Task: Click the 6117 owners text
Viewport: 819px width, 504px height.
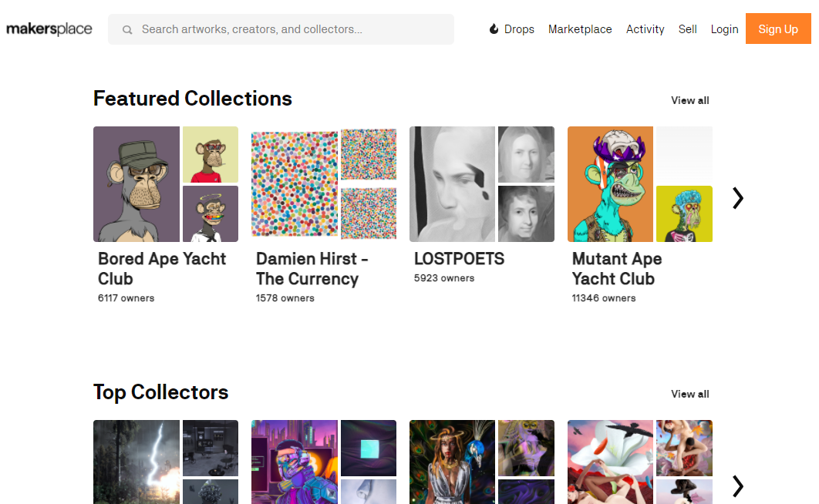Action: point(126,298)
